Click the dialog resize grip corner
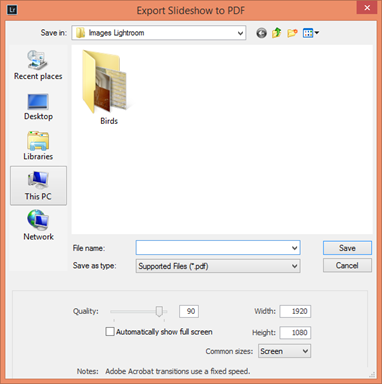The image size is (382, 384). [x=372, y=374]
